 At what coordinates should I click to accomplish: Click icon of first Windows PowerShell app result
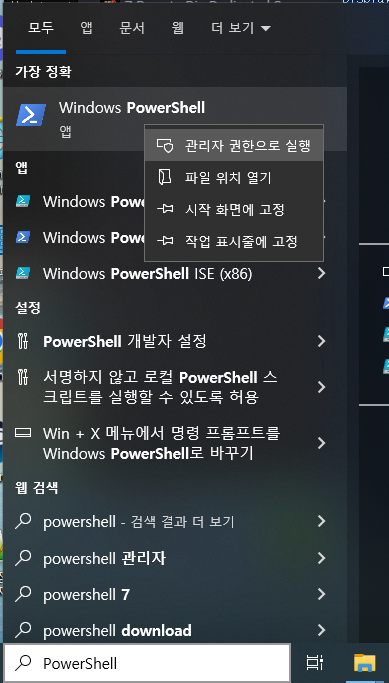click(x=23, y=201)
